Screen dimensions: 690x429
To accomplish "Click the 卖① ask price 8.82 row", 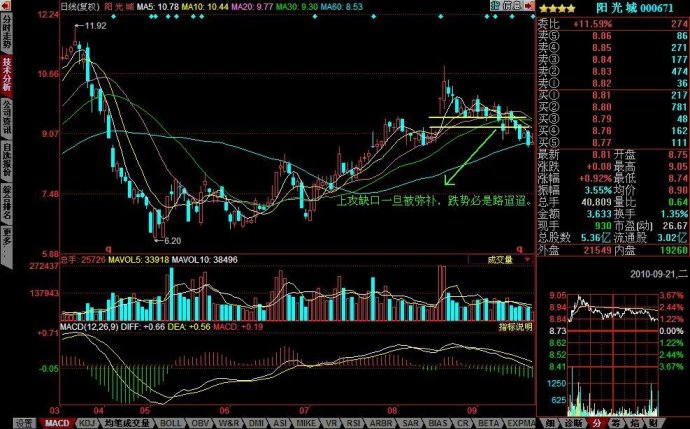I will 613,84.
